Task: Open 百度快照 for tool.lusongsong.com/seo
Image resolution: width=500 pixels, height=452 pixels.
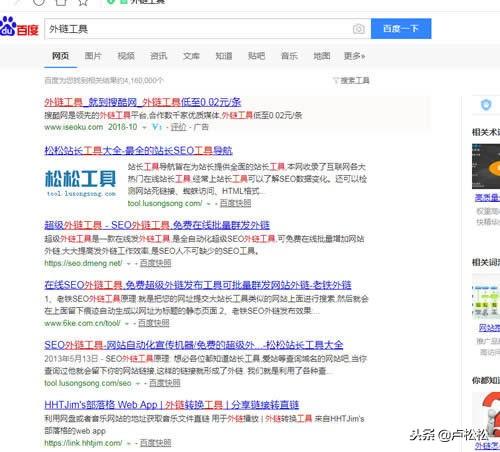Action: (165, 383)
